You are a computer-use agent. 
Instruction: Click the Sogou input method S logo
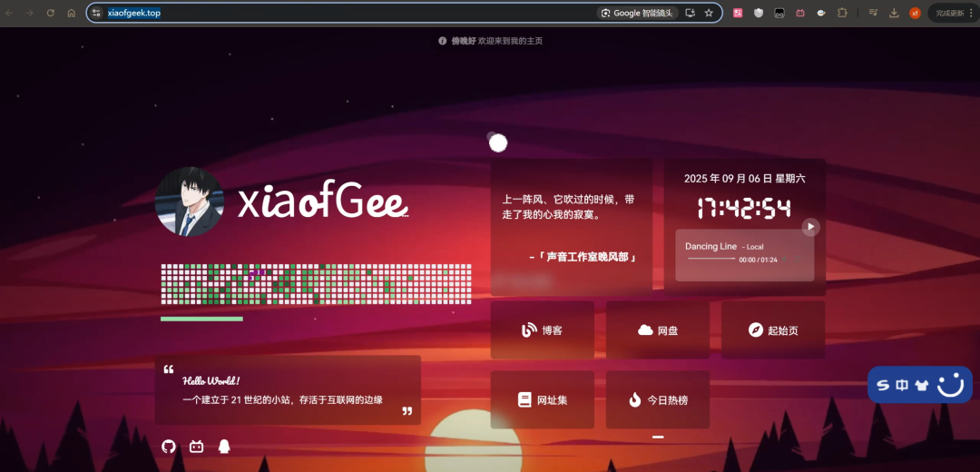883,385
